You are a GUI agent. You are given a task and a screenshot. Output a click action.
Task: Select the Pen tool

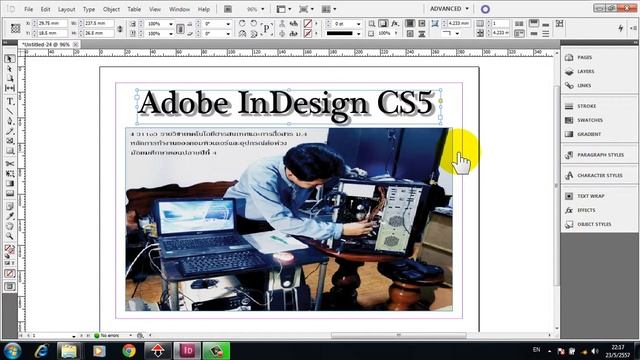pos(10,121)
